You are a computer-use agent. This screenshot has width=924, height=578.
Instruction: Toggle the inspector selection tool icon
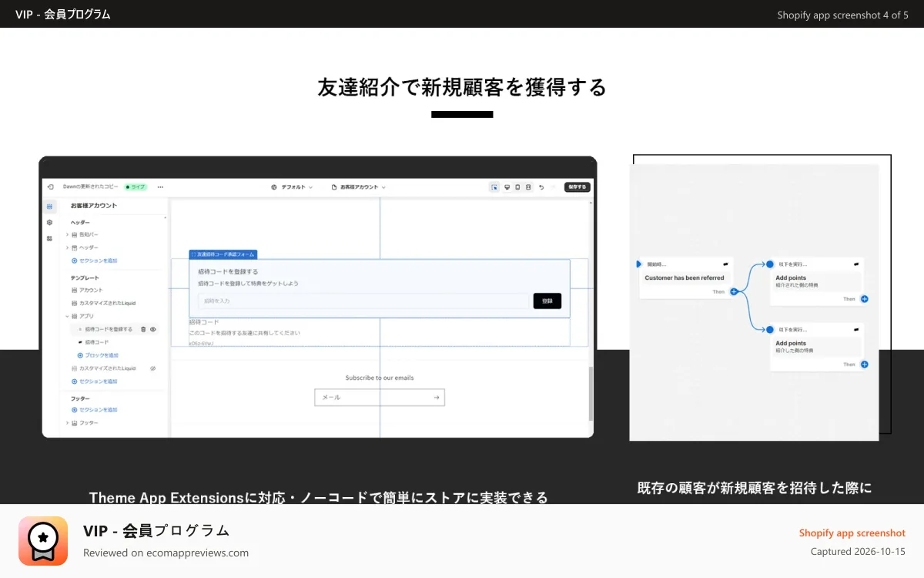[494, 187]
